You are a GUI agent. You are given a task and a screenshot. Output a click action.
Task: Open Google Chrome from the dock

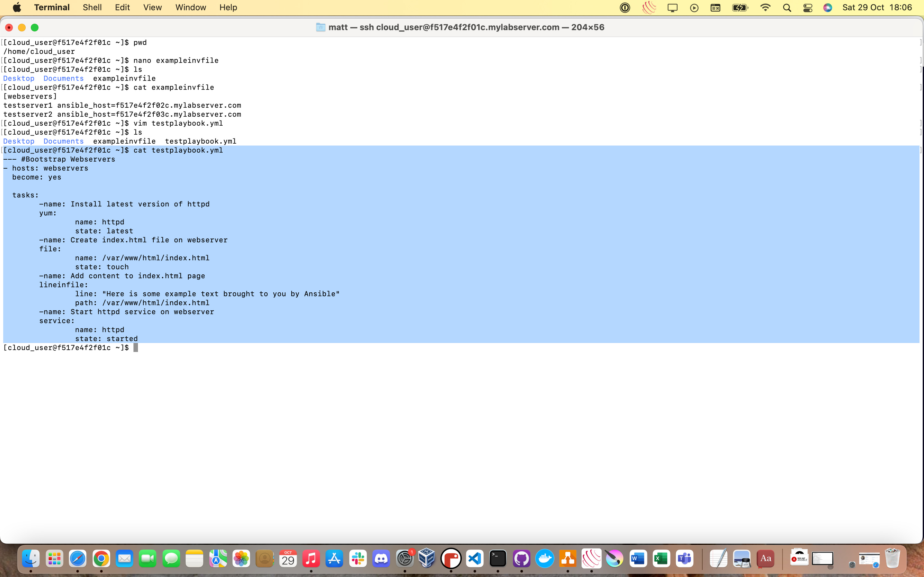click(101, 559)
